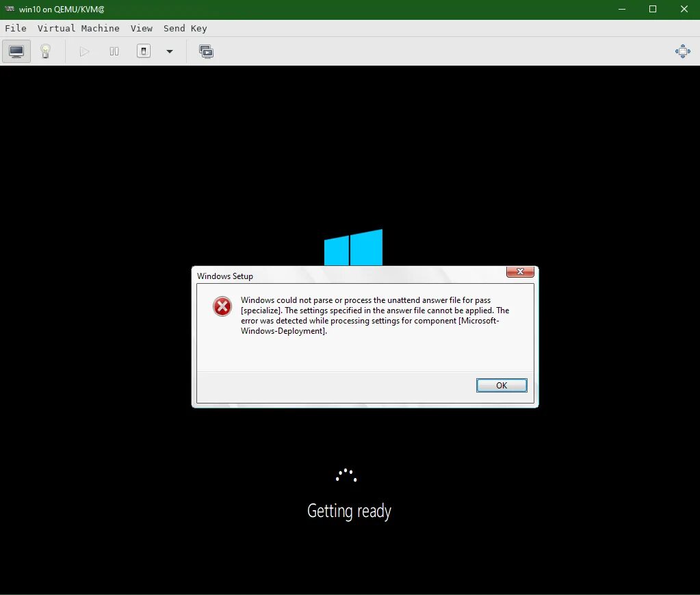The image size is (700, 595).
Task: Minimize the win10 QEMU/KVM window
Action: [x=622, y=9]
